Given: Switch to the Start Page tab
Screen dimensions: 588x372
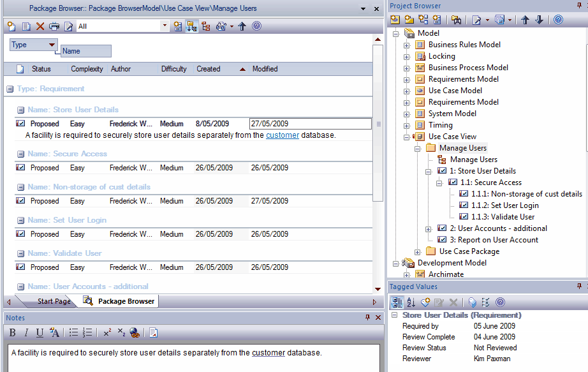Looking at the screenshot, I should [53, 301].
